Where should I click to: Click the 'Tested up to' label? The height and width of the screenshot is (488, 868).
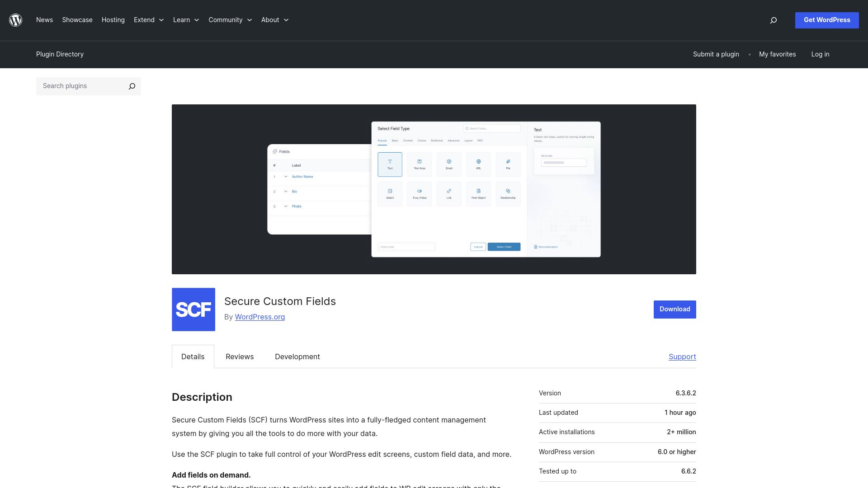pos(557,471)
